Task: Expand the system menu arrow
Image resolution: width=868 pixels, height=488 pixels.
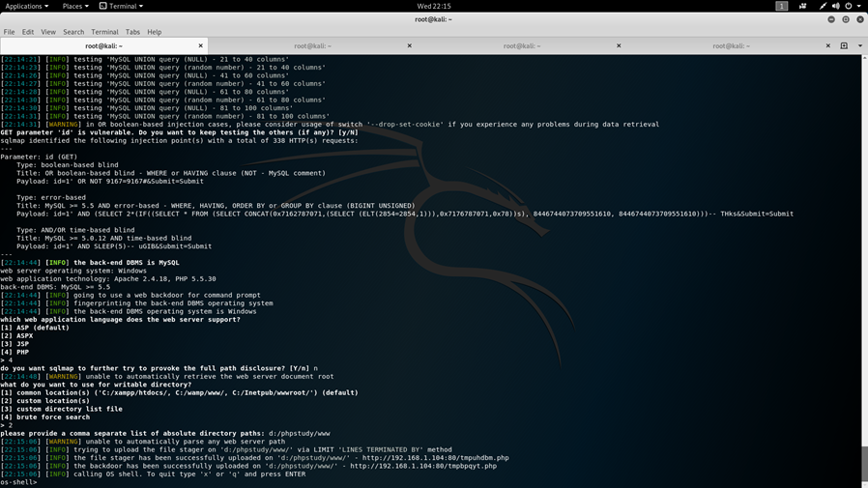Action: pyautogui.click(x=859, y=6)
